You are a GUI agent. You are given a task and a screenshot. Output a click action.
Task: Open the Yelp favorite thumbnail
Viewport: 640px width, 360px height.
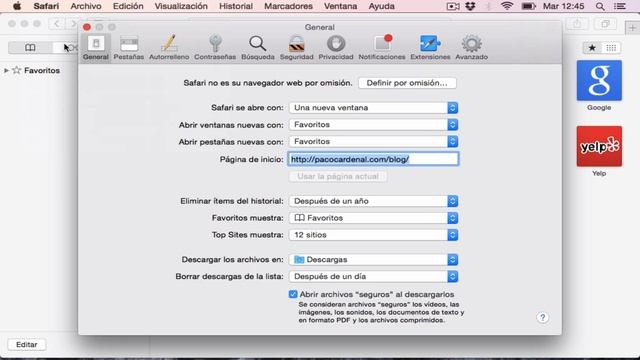click(599, 146)
